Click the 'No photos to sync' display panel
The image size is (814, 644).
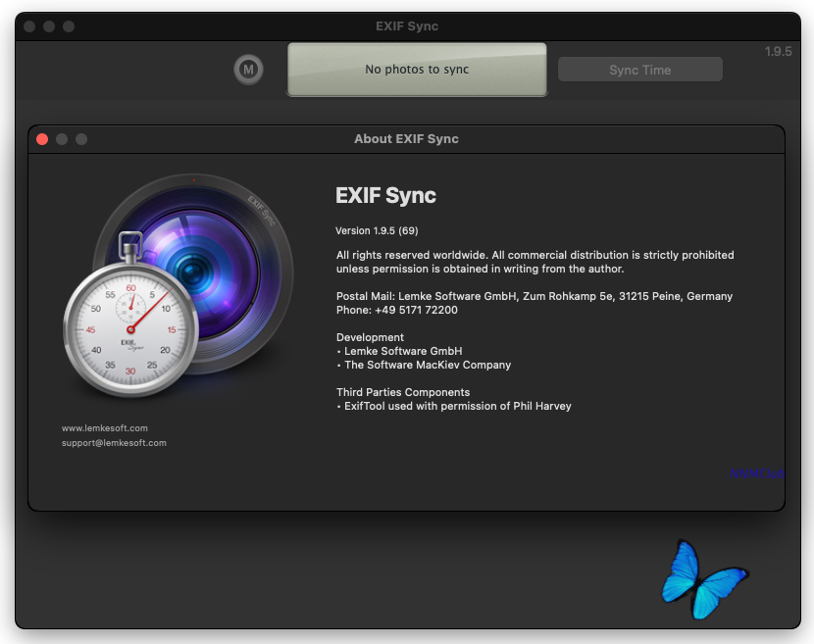click(417, 70)
